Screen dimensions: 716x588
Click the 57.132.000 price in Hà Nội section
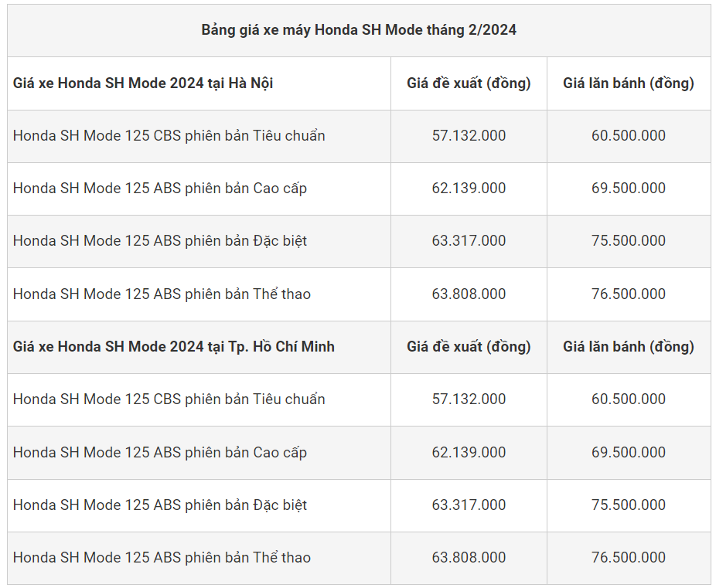[469, 135]
